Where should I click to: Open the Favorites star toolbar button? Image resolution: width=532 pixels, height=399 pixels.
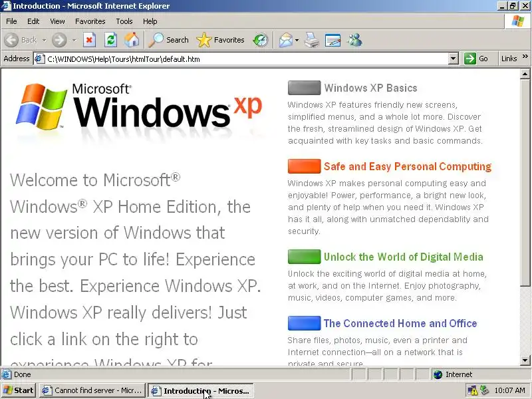pos(220,40)
